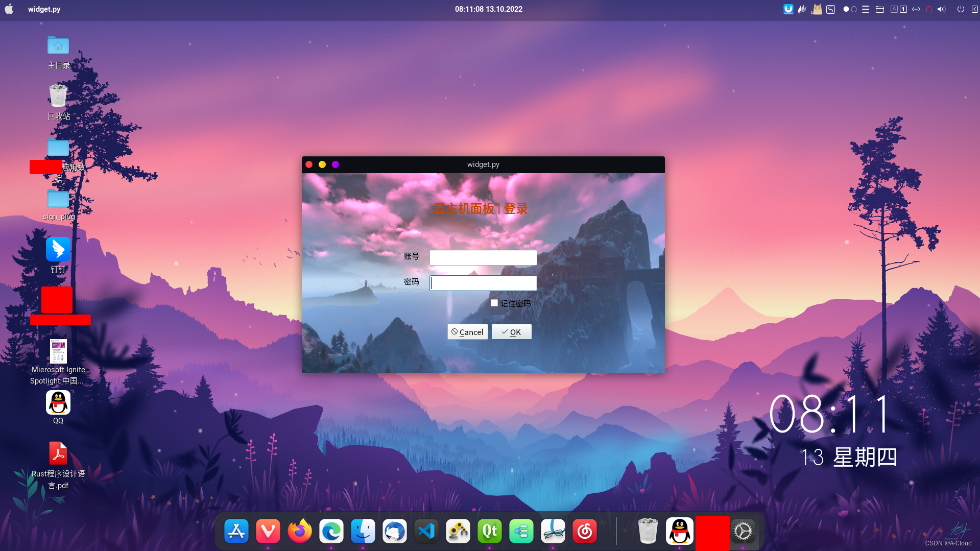Click the keyboard layout A indicator
This screenshot has width=980, height=551.
[x=894, y=9]
